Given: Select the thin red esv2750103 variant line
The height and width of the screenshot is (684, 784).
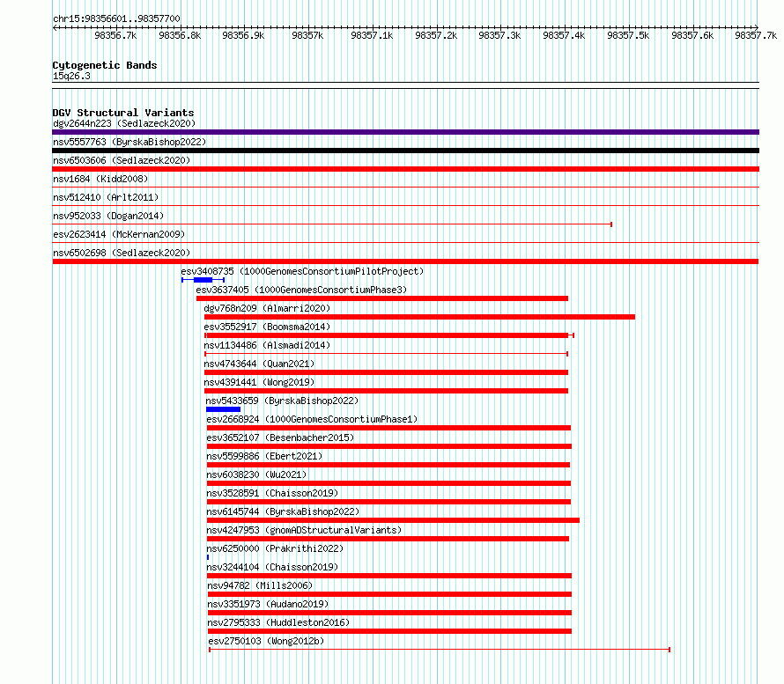Looking at the screenshot, I should coord(440,650).
